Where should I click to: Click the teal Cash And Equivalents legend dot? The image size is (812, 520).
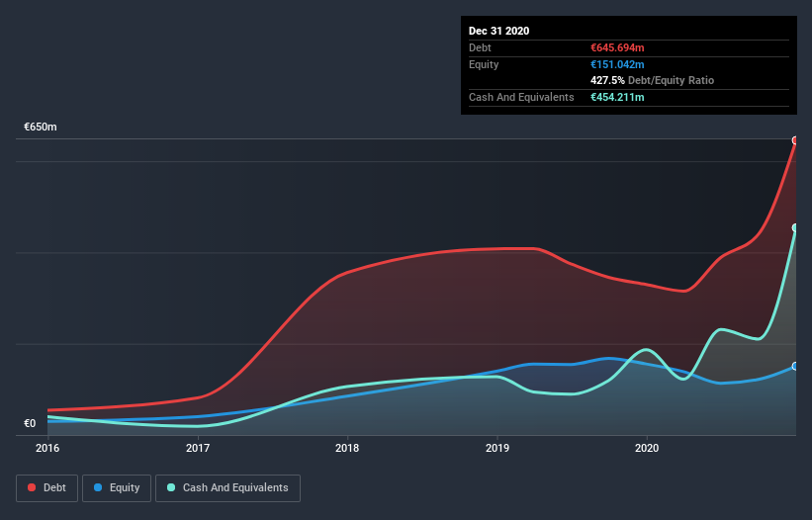pos(171,487)
